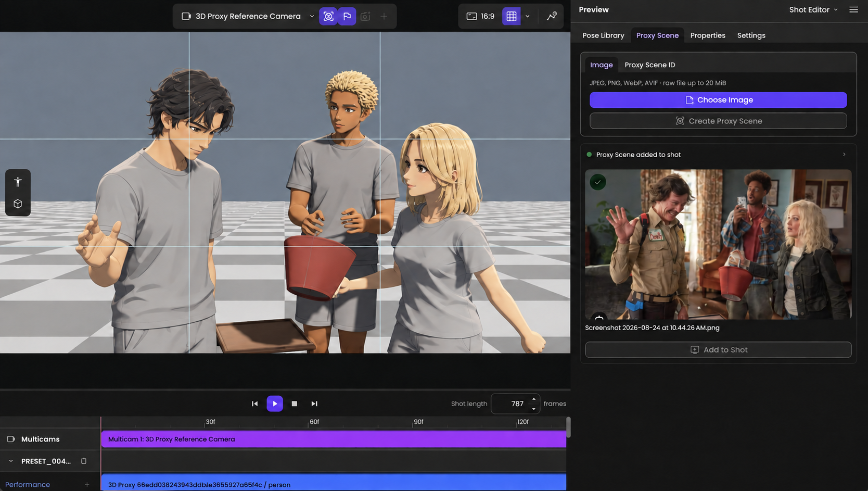Click the timeline vertical scrollbar
The width and height of the screenshot is (868, 491).
coord(568,427)
